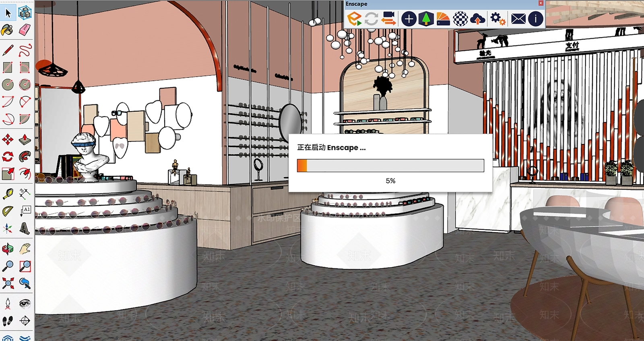
Task: Click the Enscape startup progress bar
Action: coord(390,166)
